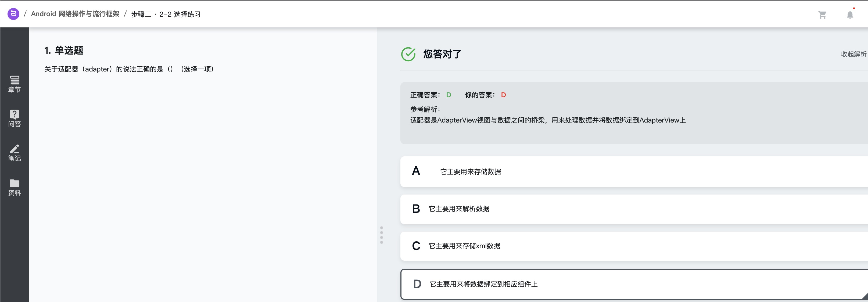Click the 正确答案 label

coord(425,95)
